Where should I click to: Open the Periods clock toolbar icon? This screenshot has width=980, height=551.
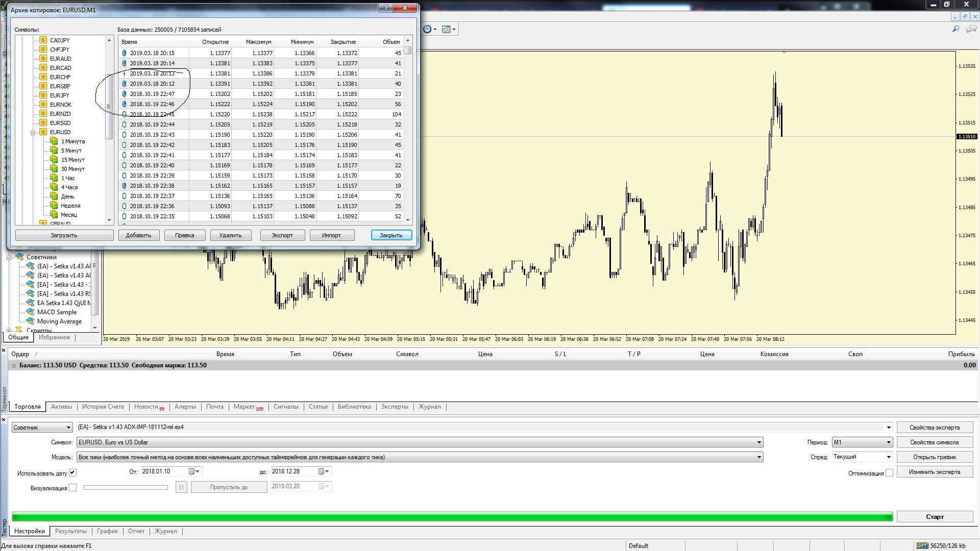tap(427, 29)
